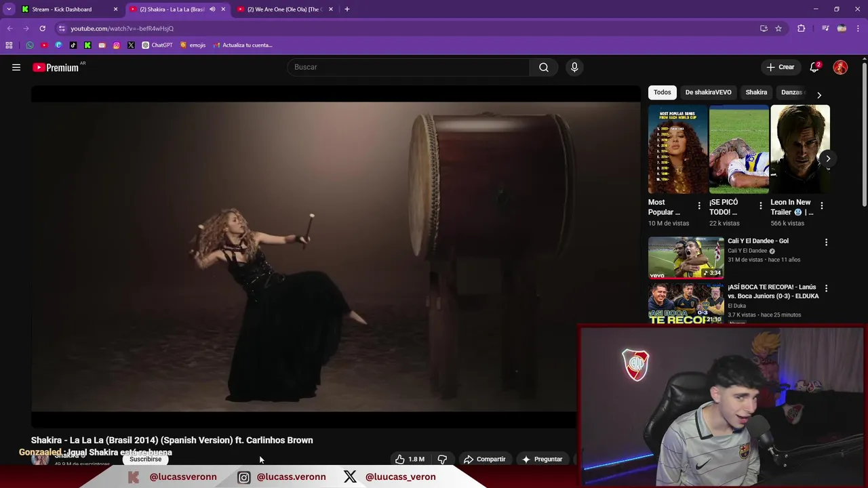Open the tab search dropdown arrow
This screenshot has width=868, height=488.
pyautogui.click(x=9, y=9)
